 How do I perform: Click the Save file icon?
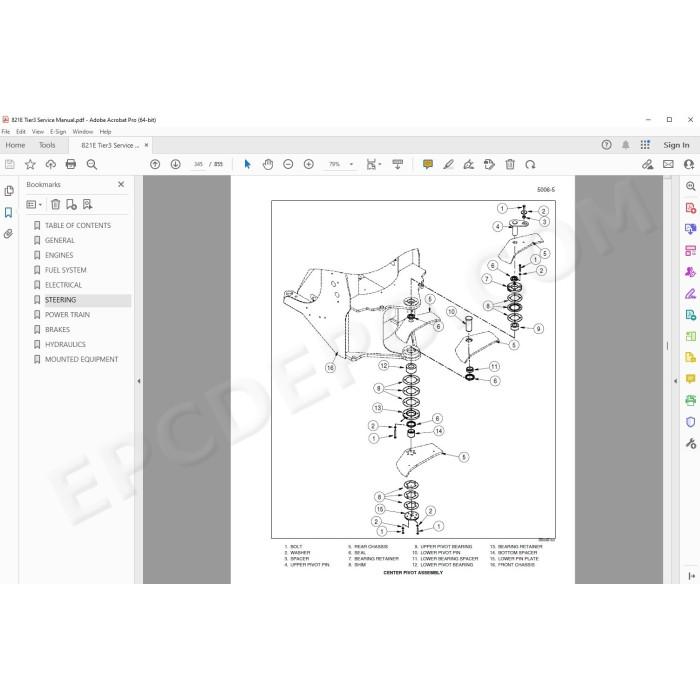pos(9,165)
